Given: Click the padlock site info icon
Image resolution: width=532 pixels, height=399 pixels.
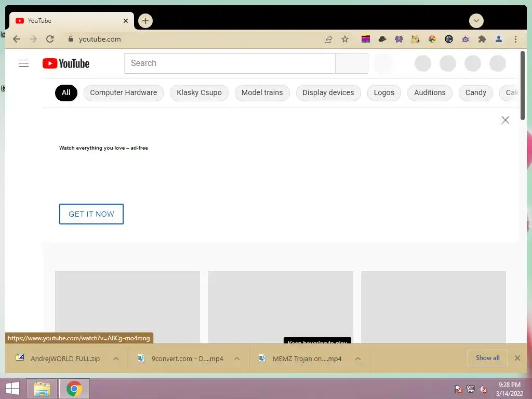Looking at the screenshot, I should [x=71, y=39].
